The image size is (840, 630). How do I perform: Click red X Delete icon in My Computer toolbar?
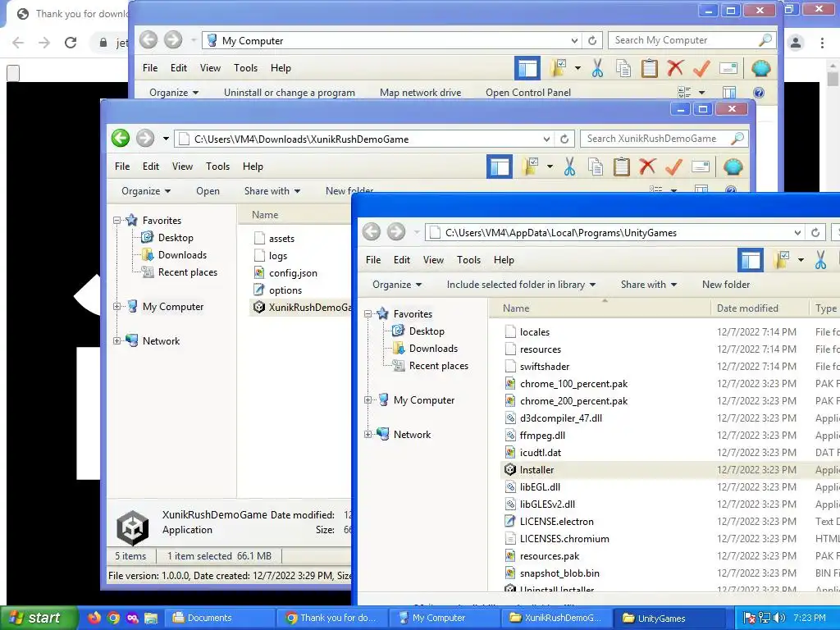676,68
